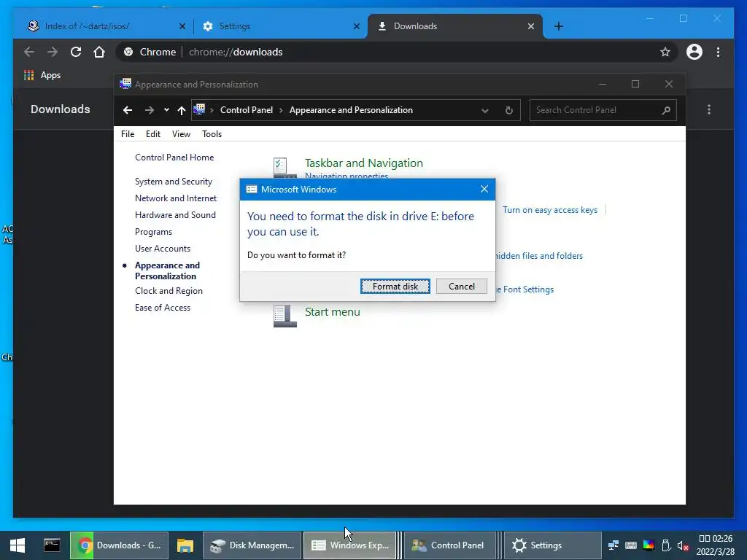Open the View menu
This screenshot has width=747, height=560.
(181, 134)
